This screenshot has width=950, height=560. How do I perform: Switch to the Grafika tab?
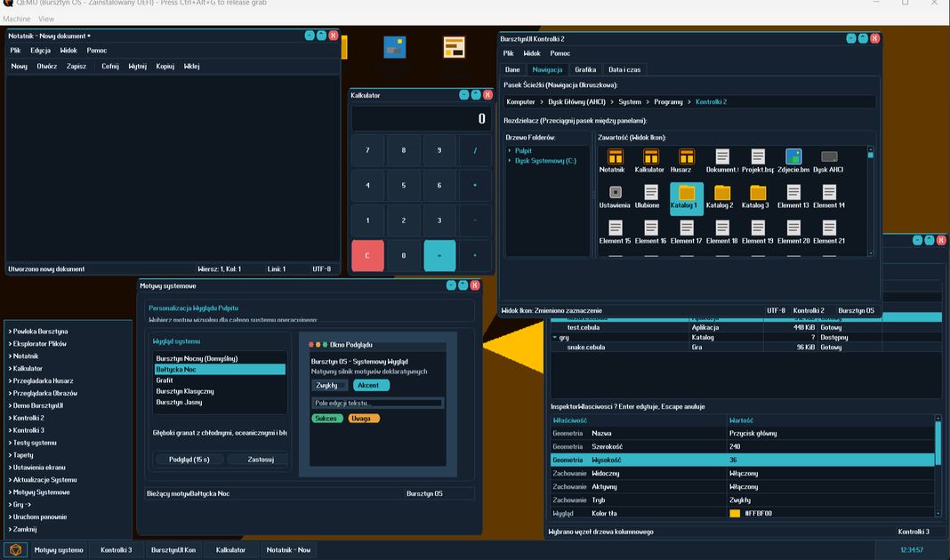tap(585, 69)
